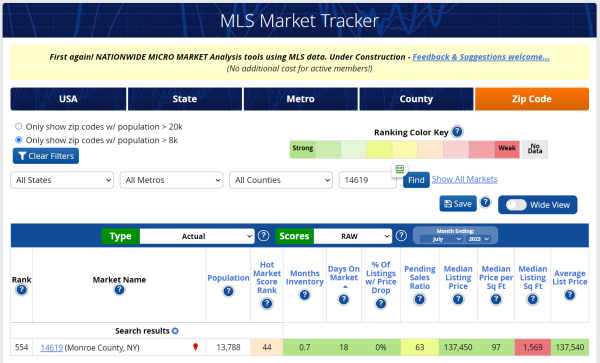Sort by Pending Sales Ratio header
600x363 pixels.
tap(420, 277)
